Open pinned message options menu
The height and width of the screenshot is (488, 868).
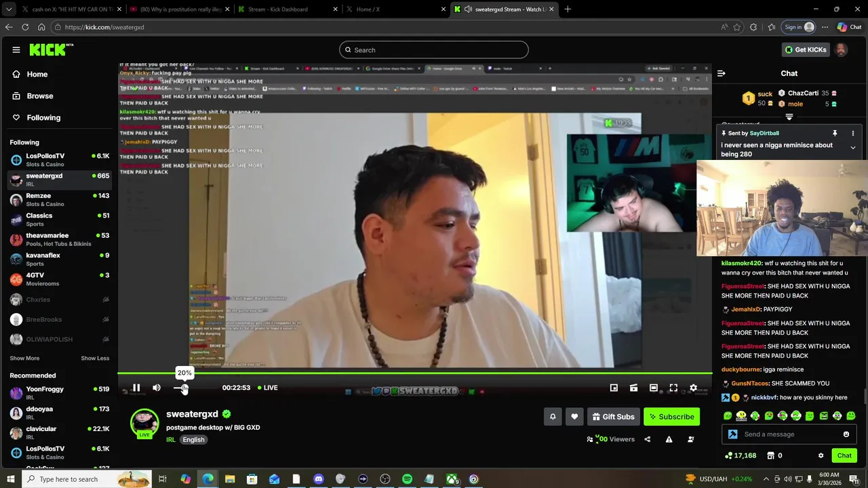tap(853, 134)
